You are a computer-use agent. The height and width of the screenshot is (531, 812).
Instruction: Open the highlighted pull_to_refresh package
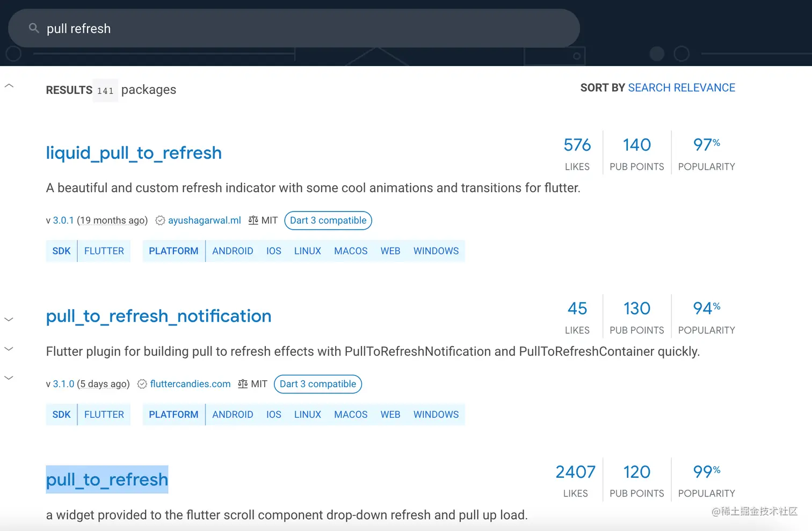(107, 479)
